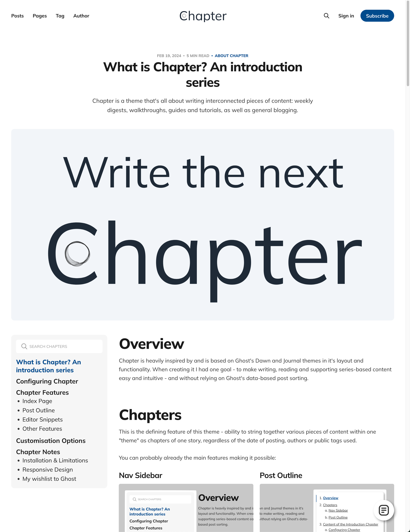Screen dimensions: 410x532
Task: Click the ABOUT CHAPTER tag link
Action: pos(232,56)
